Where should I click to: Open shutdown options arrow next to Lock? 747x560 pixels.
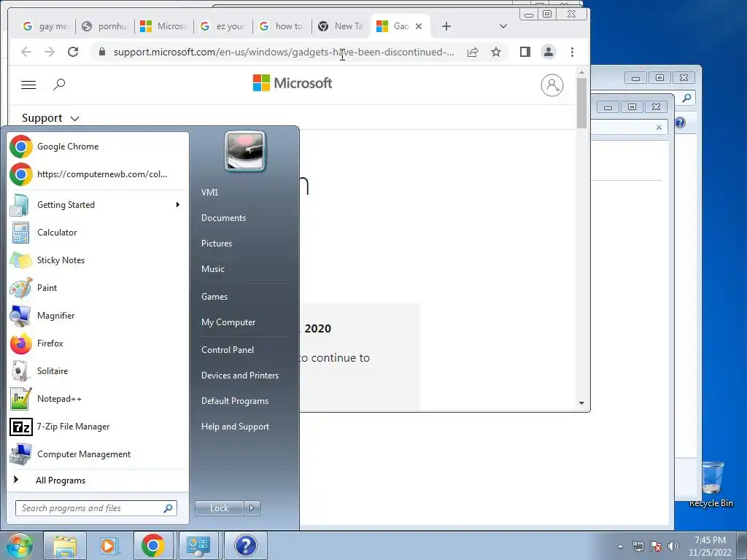(x=252, y=508)
